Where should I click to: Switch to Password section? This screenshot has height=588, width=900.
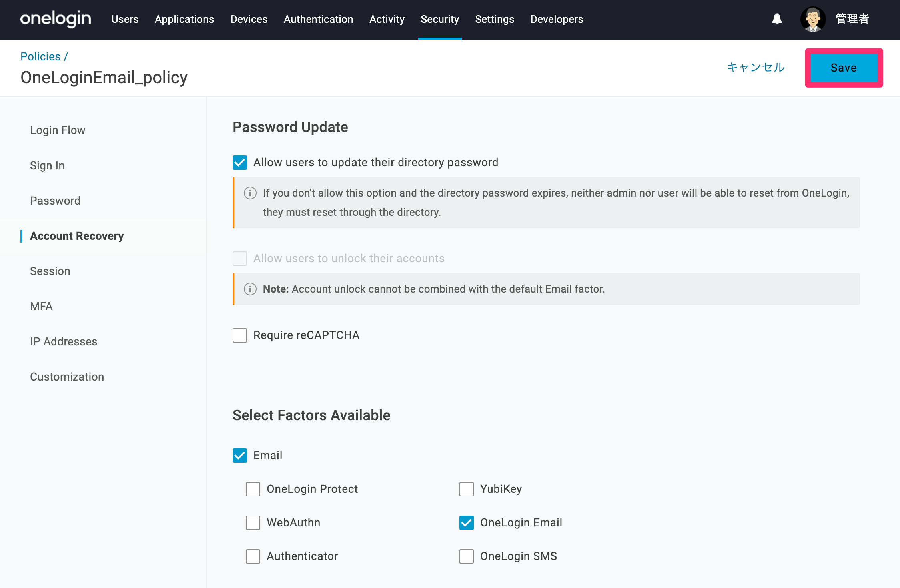click(55, 201)
